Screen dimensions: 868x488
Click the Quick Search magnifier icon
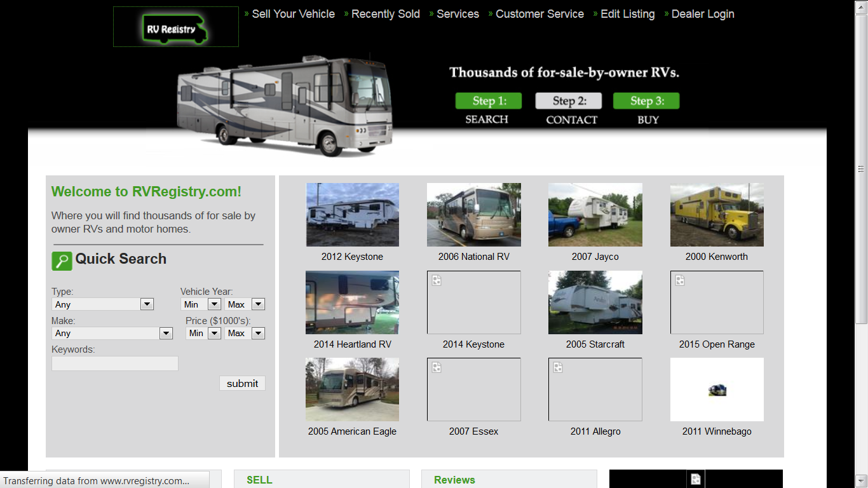62,261
